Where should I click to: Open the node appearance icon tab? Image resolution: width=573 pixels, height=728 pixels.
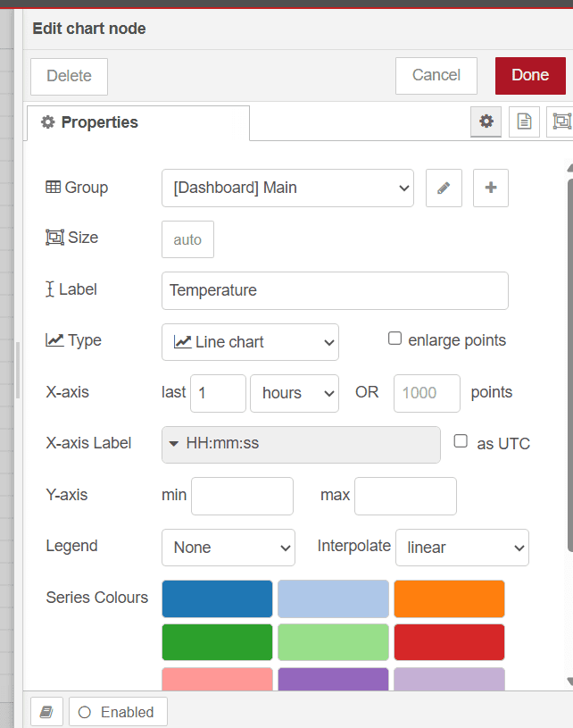[561, 122]
